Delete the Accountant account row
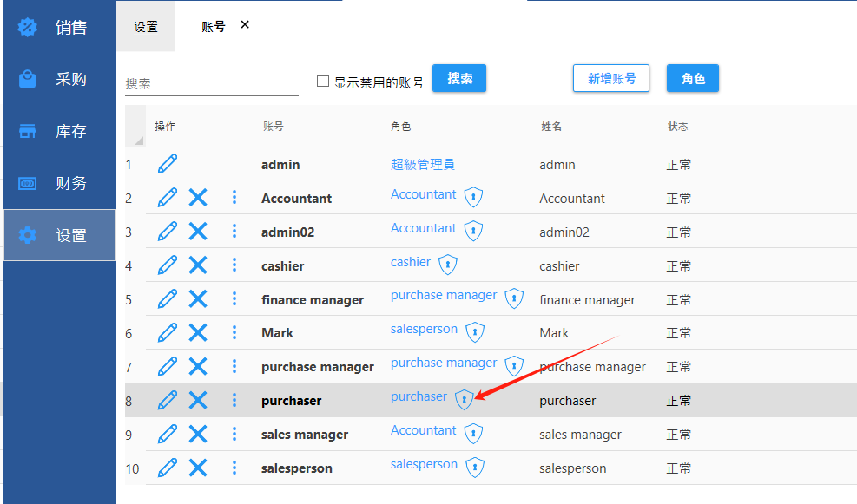This screenshot has width=857, height=504. [x=198, y=198]
